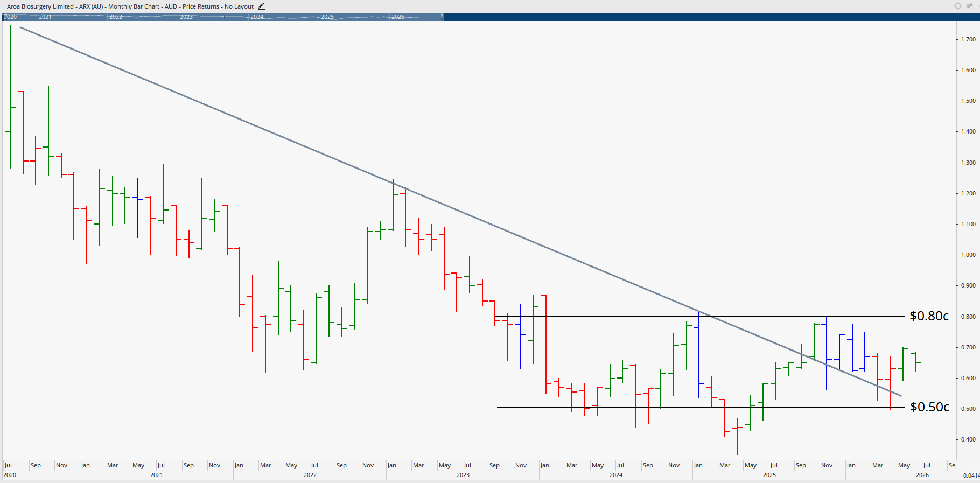This screenshot has width=980, height=483.
Task: Click the 2024 year label on the bottom axis
Action: click(x=616, y=475)
